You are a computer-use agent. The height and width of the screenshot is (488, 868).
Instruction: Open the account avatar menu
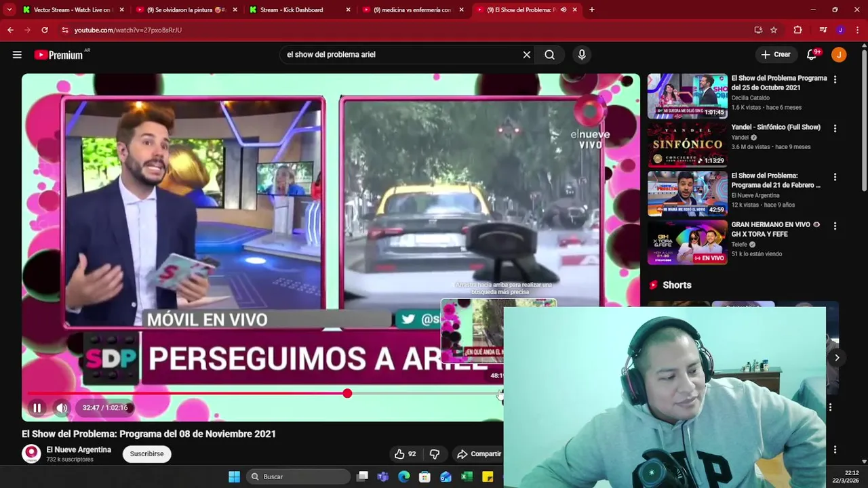tap(840, 55)
